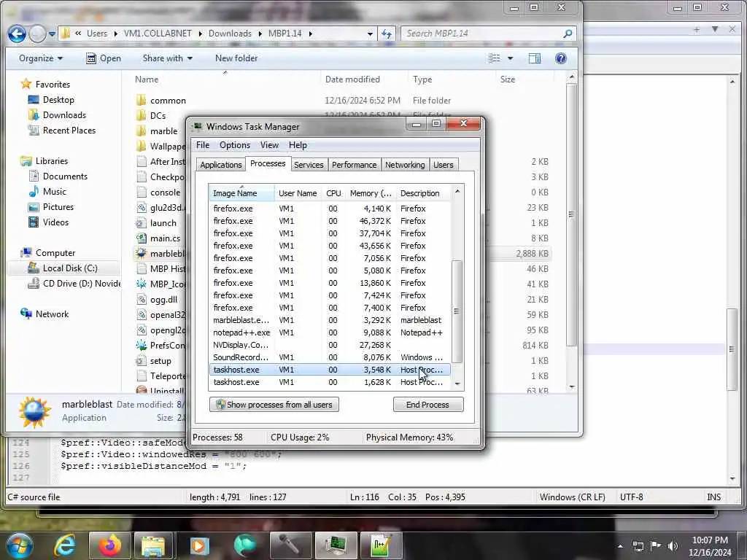Select Desktop under Favorites
Viewport: 747px width, 560px height.
[x=58, y=99]
